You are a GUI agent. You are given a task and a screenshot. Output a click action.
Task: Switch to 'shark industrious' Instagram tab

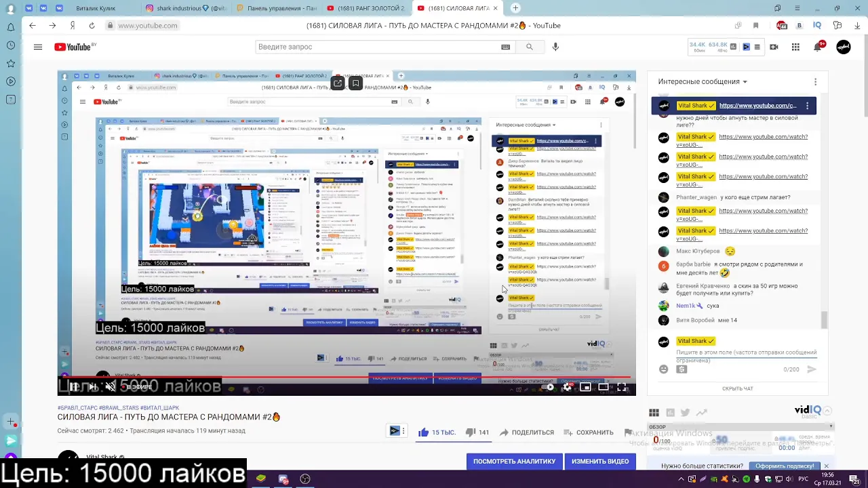186,8
